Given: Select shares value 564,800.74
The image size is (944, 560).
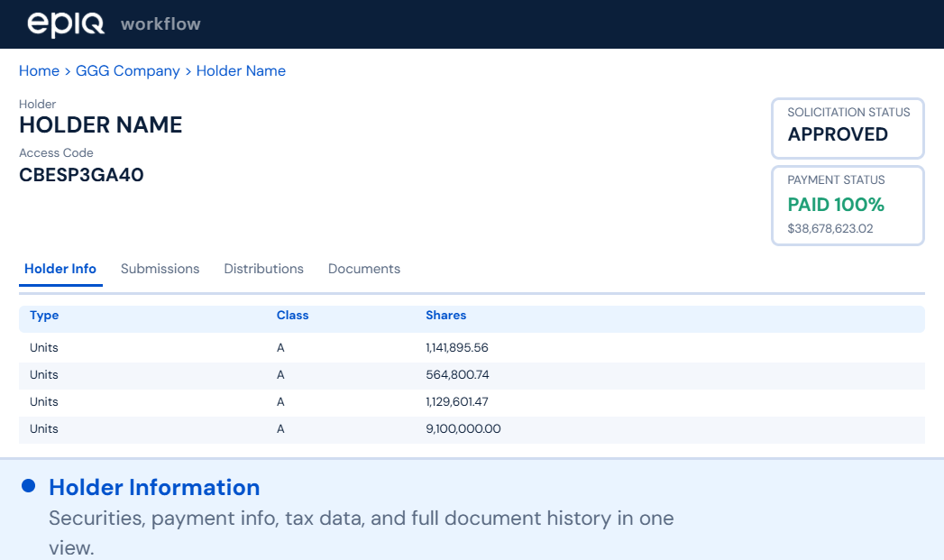Looking at the screenshot, I should click(x=457, y=374).
